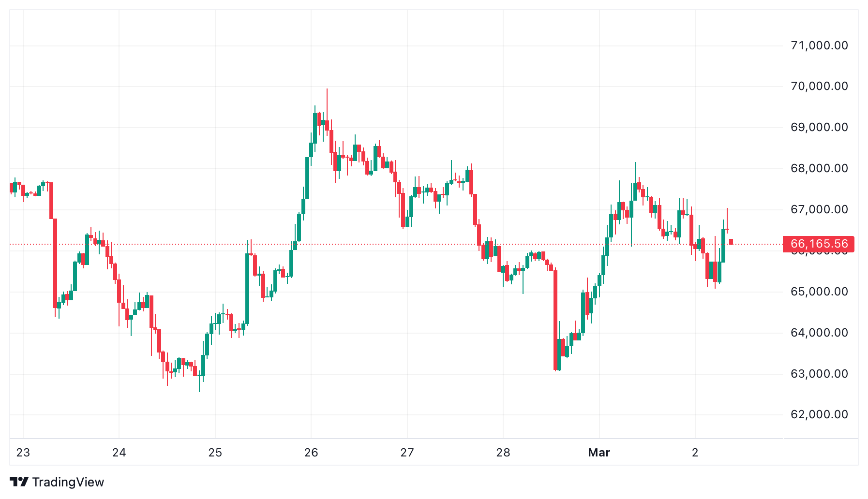868x499 pixels.
Task: Click the latest small red candle
Action: (x=731, y=242)
